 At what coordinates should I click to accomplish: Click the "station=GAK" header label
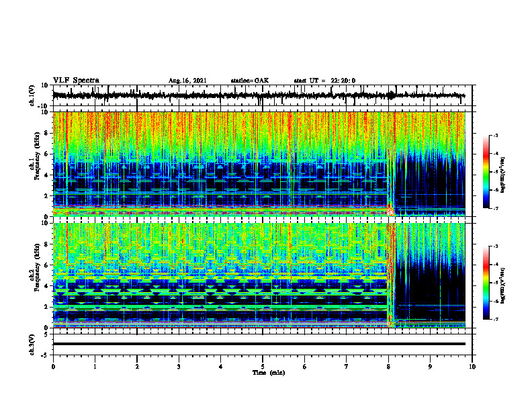(250, 81)
